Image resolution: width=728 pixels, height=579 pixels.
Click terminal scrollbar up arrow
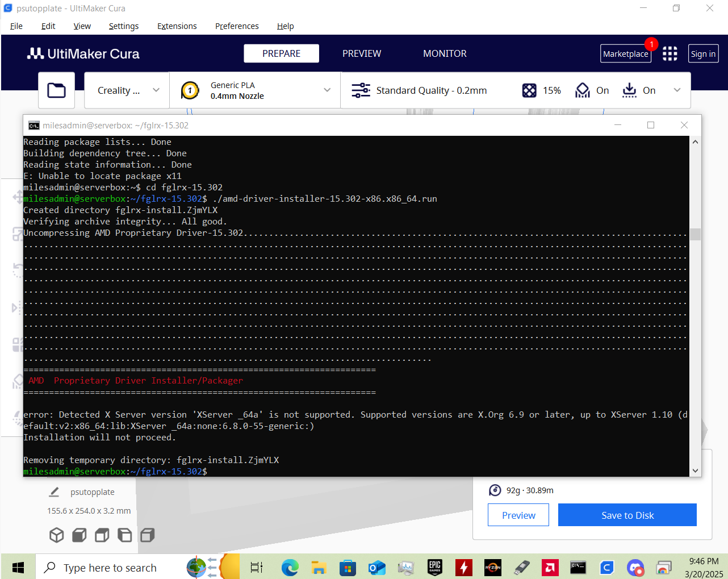point(695,142)
